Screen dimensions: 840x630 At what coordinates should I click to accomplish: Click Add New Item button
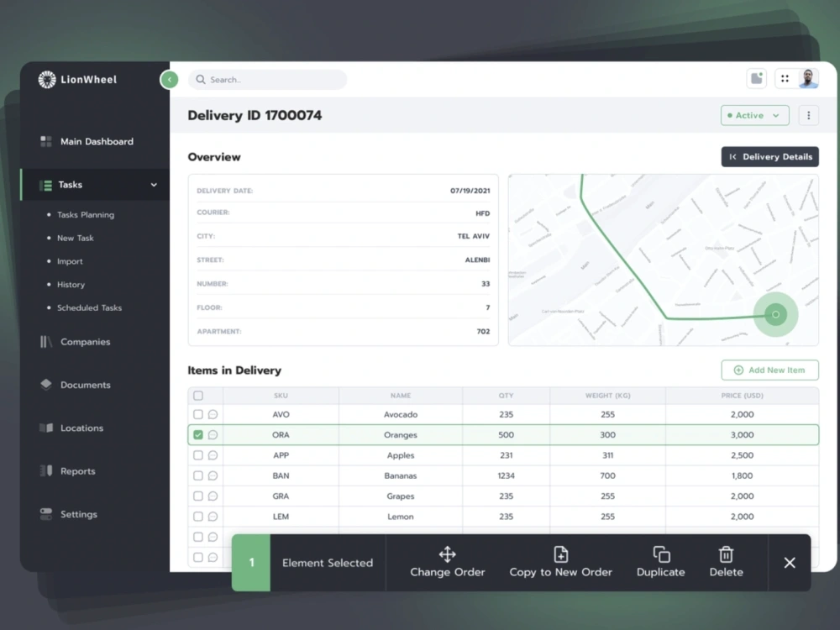click(769, 370)
